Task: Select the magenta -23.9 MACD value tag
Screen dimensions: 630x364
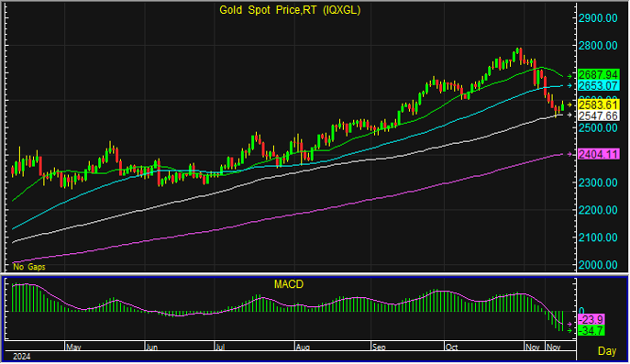Action: coord(591,320)
